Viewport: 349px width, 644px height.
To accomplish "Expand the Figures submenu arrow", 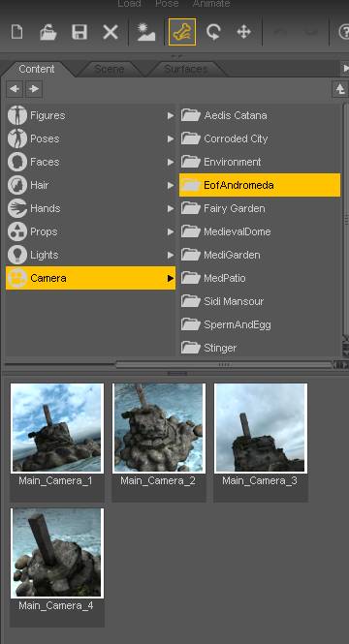I will click(171, 116).
